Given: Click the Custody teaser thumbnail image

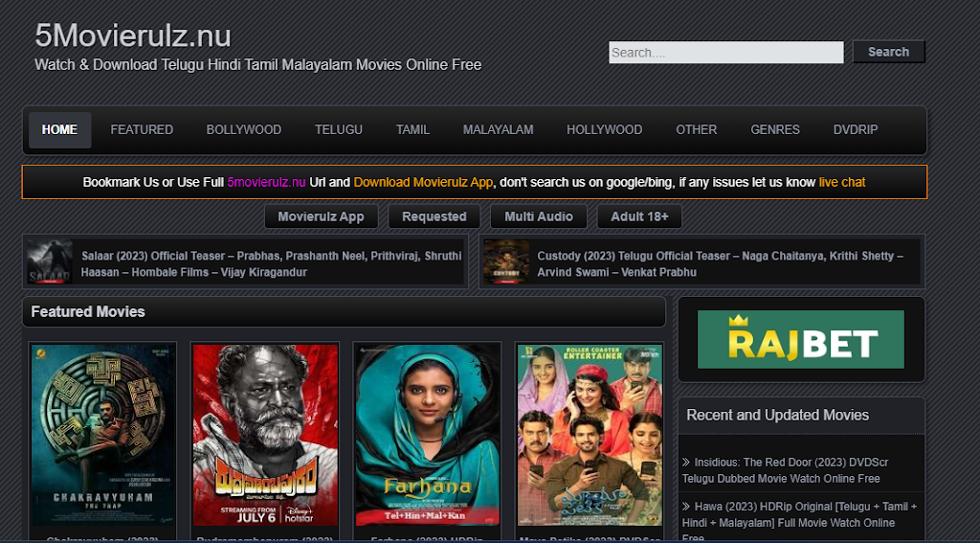Looking at the screenshot, I should pyautogui.click(x=506, y=262).
